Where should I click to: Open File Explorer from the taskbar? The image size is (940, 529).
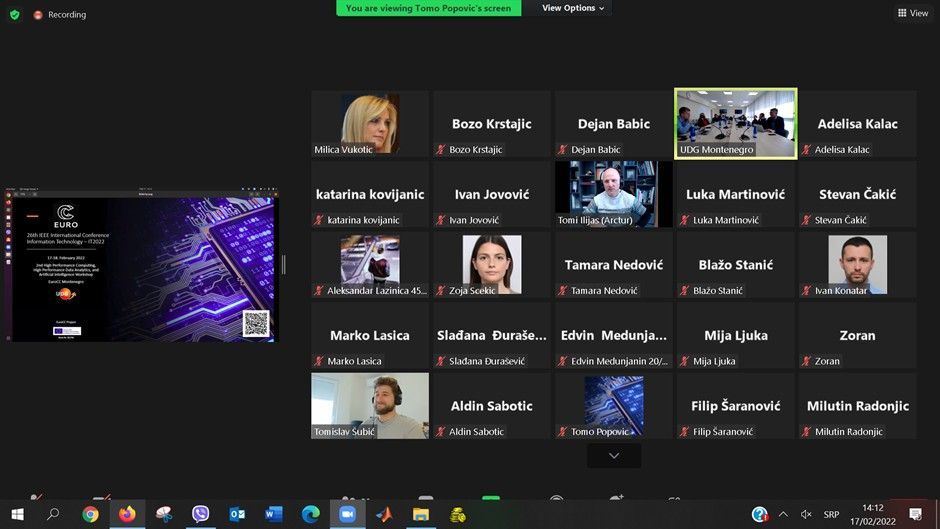point(421,514)
